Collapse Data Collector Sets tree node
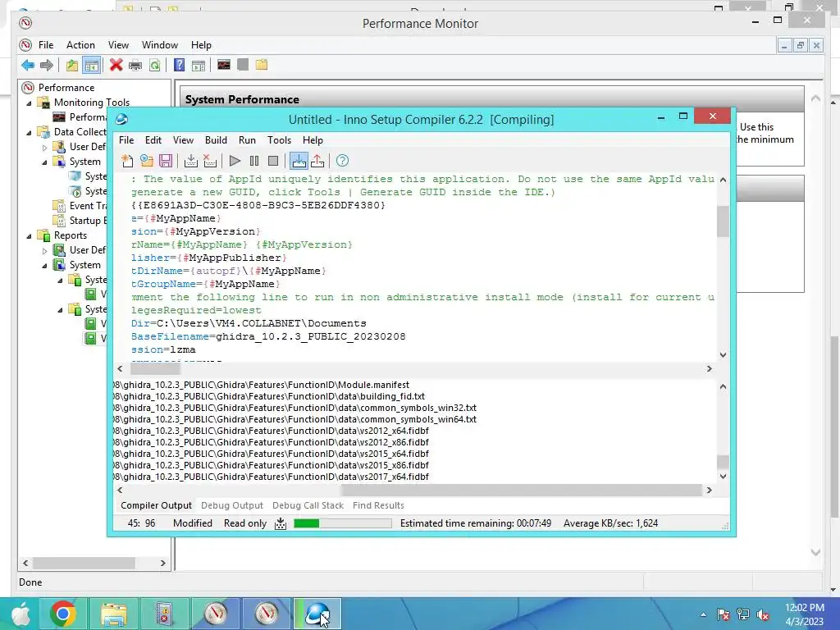 [x=30, y=132]
